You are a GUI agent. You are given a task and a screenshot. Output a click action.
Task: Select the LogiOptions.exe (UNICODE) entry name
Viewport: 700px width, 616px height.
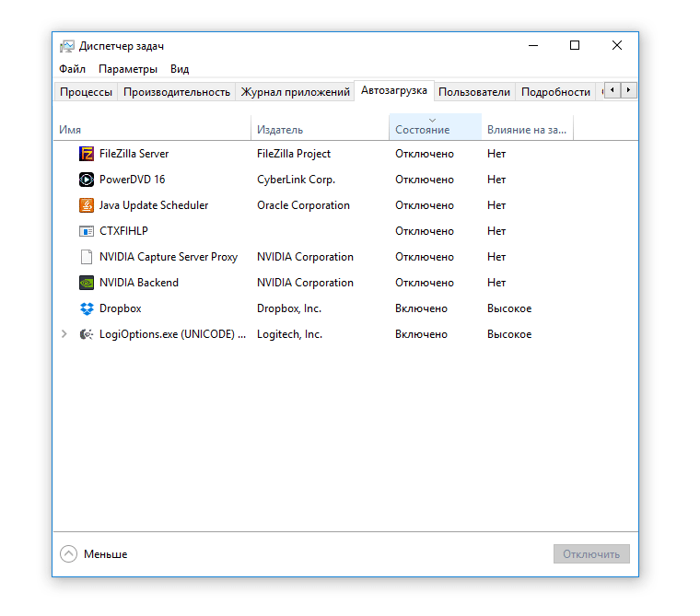pyautogui.click(x=172, y=334)
